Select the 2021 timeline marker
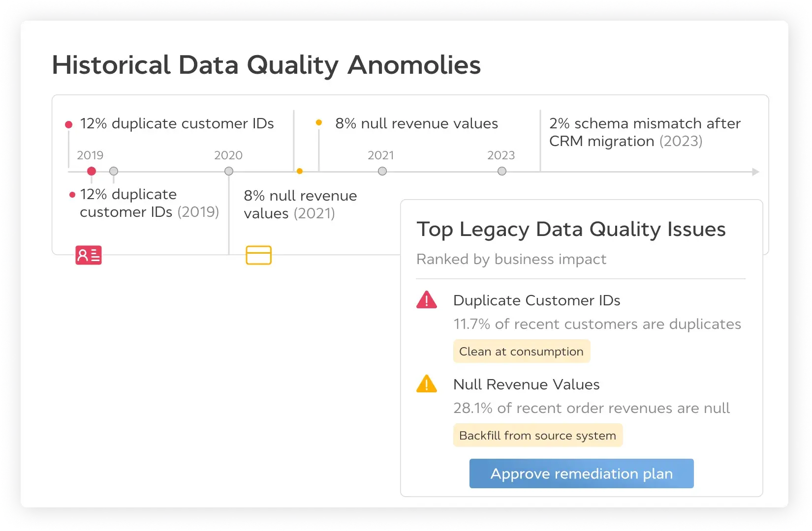Screen dimensions: 812x531 (x=382, y=171)
